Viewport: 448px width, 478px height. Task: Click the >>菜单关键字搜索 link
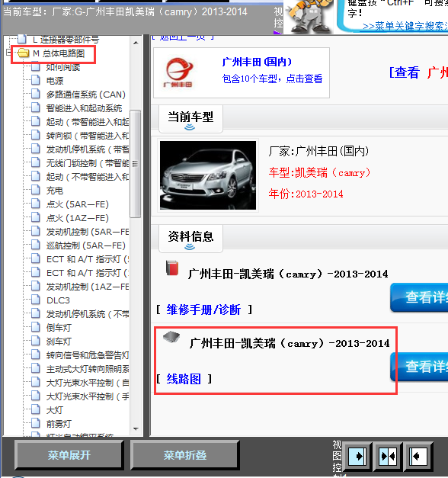(x=405, y=26)
